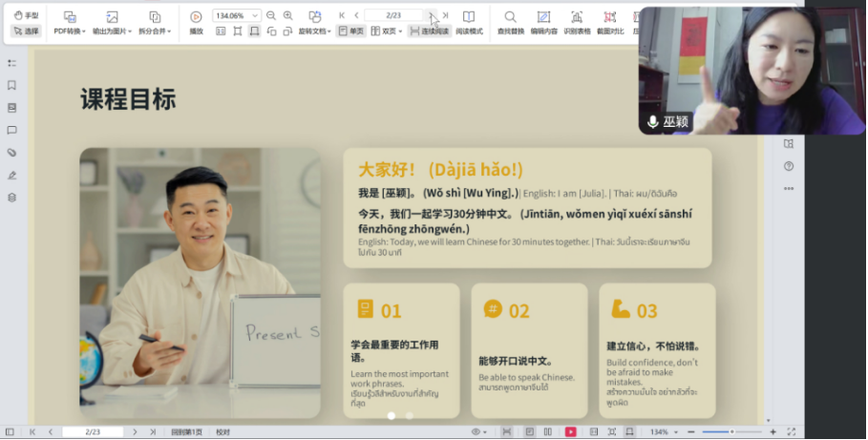Jump to last page in top toolbar

pyautogui.click(x=445, y=15)
